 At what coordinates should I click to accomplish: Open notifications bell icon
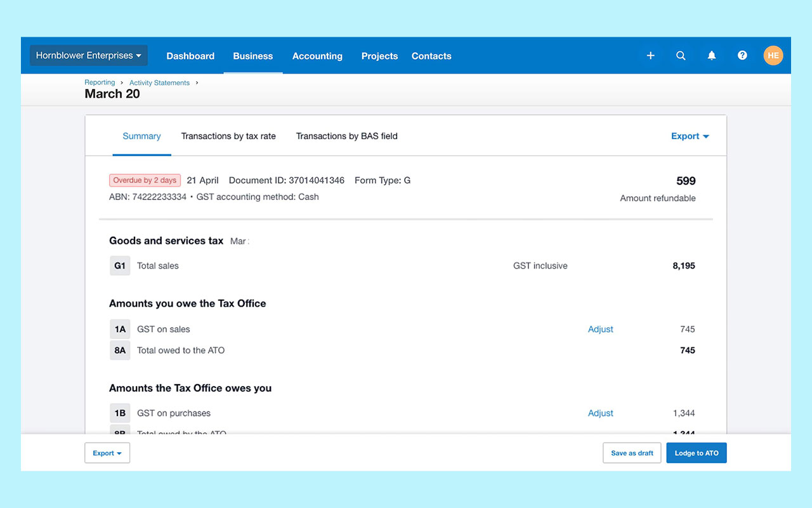coord(712,56)
